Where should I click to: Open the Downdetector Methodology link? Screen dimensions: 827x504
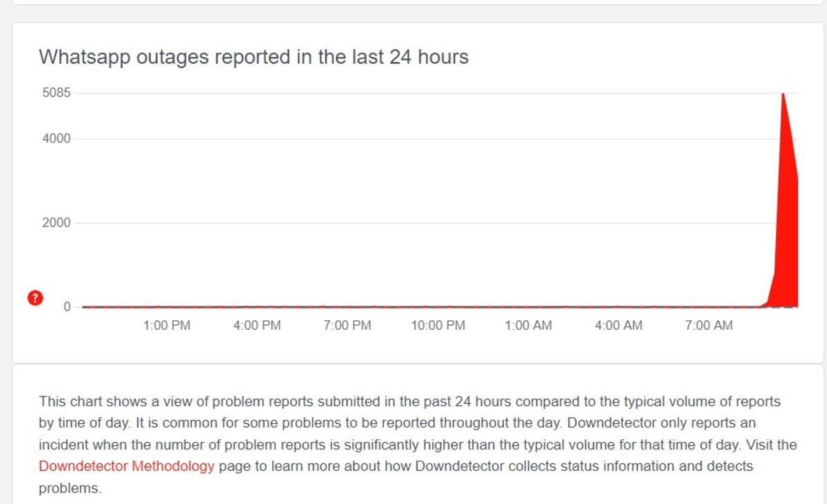[127, 466]
